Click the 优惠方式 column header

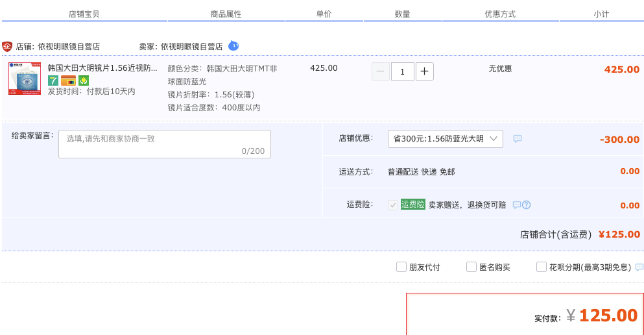[500, 14]
